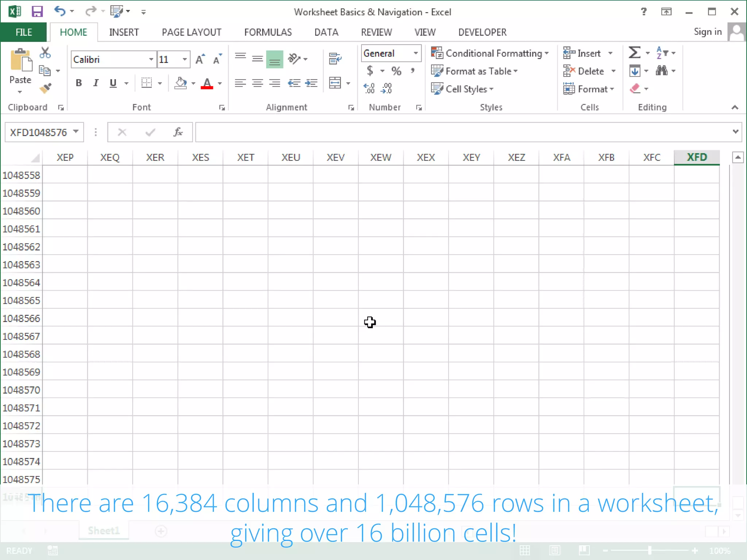747x560 pixels.
Task: Apply Comma Style number format
Action: coord(413,70)
